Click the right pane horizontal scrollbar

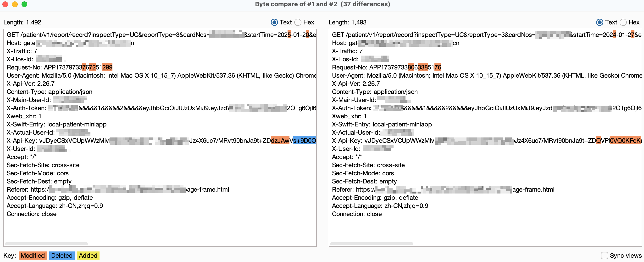click(372, 244)
